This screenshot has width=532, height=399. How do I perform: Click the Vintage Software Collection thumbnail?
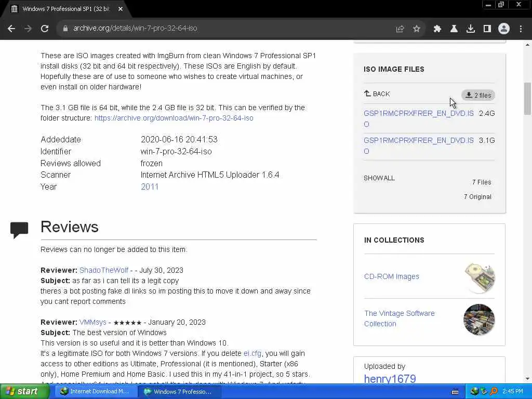pyautogui.click(x=479, y=320)
